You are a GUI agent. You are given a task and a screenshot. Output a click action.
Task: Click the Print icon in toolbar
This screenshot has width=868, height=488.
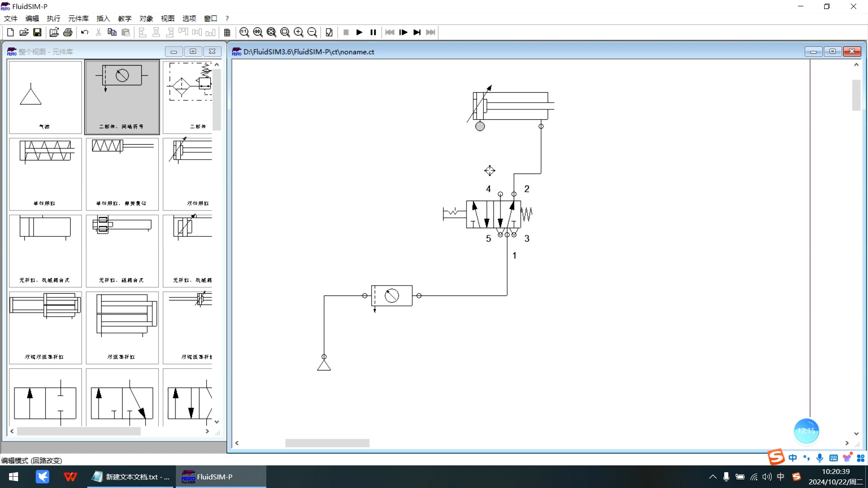[68, 32]
